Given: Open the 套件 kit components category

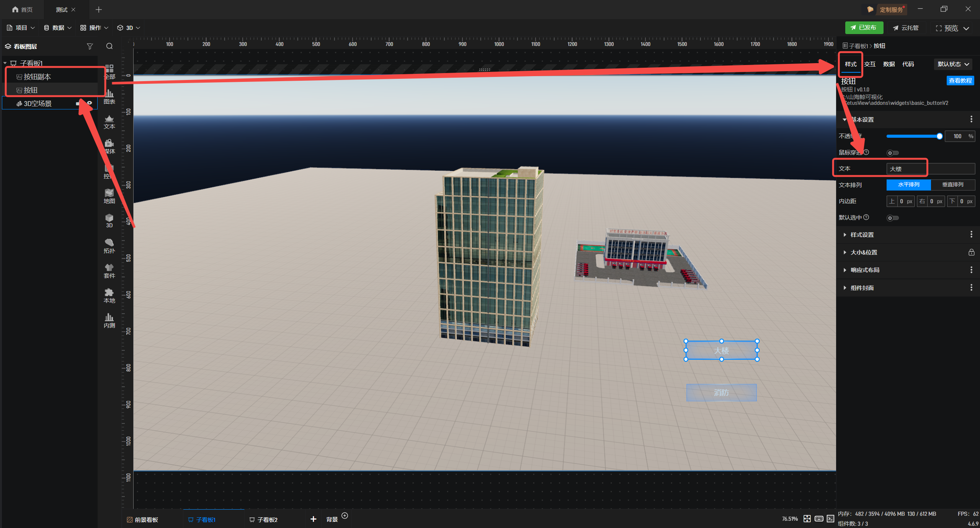Looking at the screenshot, I should (109, 271).
